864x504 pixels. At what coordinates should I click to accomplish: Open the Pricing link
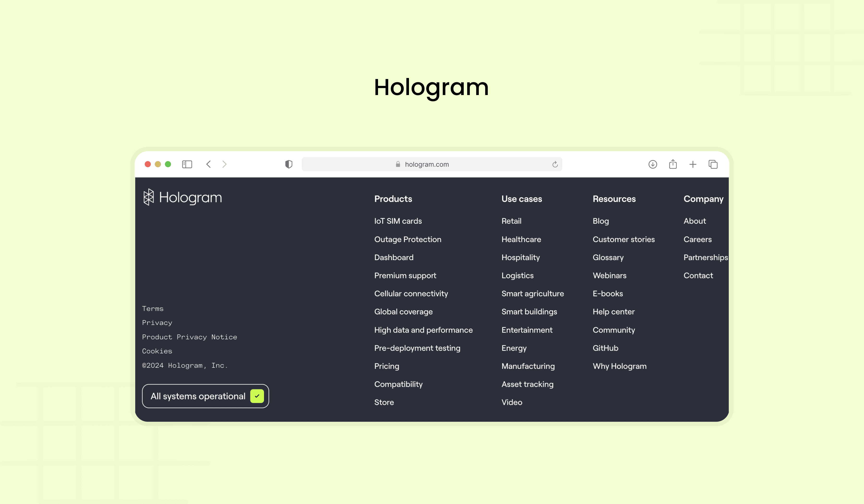(387, 366)
